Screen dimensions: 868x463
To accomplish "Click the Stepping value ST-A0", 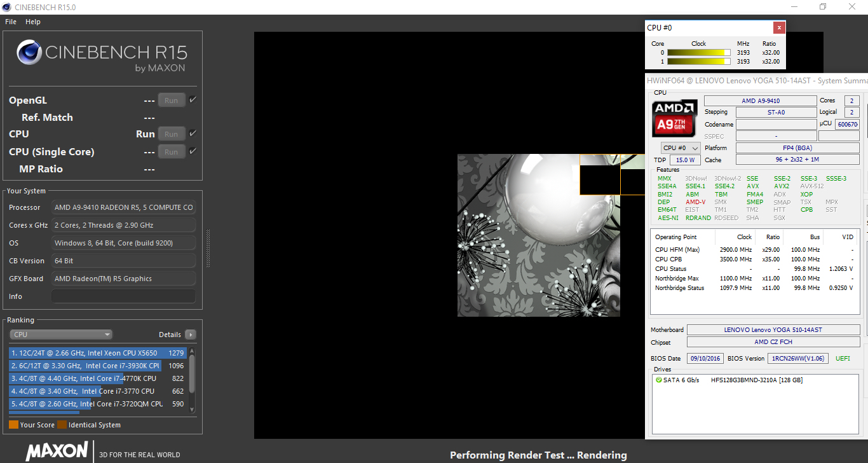I will [x=776, y=112].
